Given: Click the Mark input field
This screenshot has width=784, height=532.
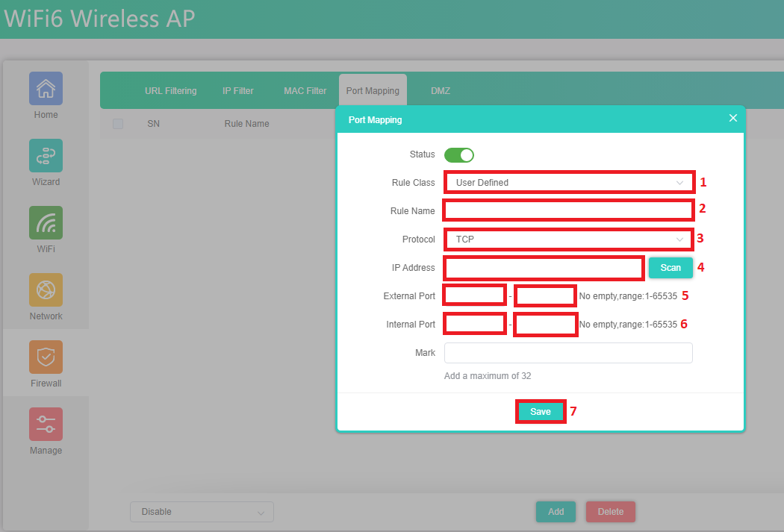Looking at the screenshot, I should (x=567, y=353).
